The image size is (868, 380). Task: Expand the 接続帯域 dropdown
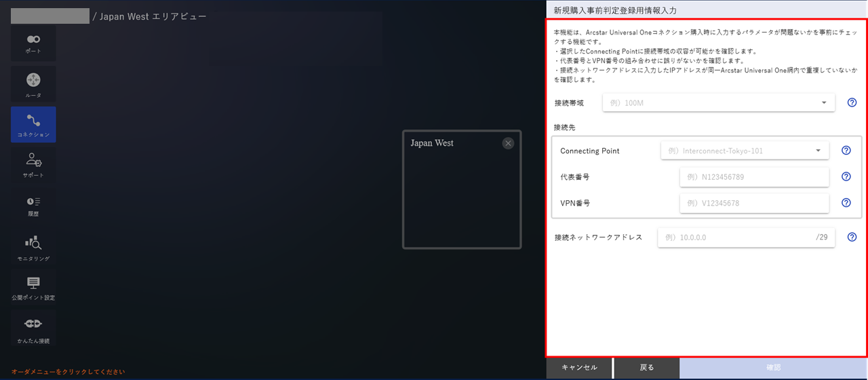point(719,103)
